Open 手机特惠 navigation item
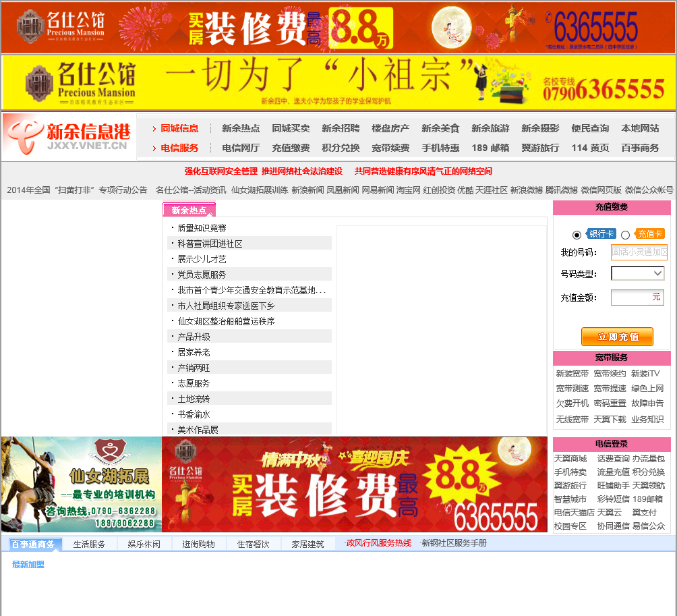The width and height of the screenshot is (677, 616). pos(440,148)
